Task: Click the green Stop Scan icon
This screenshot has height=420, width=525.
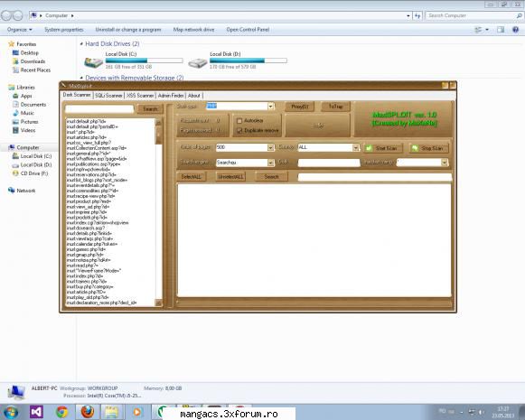Action: (x=415, y=148)
